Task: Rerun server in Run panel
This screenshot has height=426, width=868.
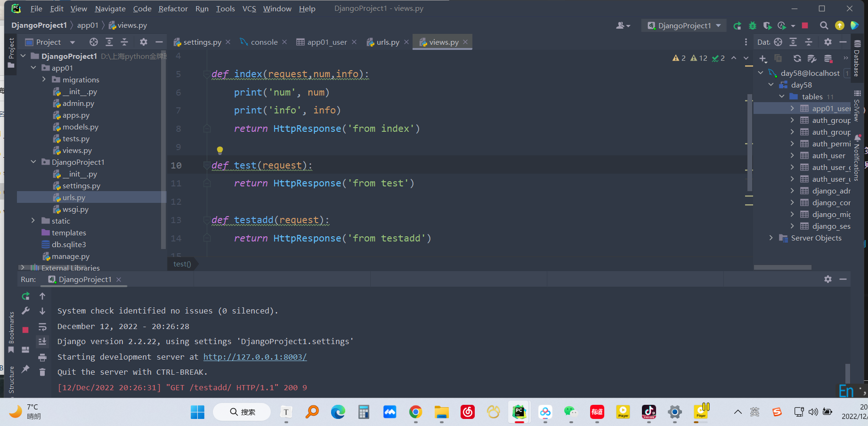Action: [x=26, y=296]
